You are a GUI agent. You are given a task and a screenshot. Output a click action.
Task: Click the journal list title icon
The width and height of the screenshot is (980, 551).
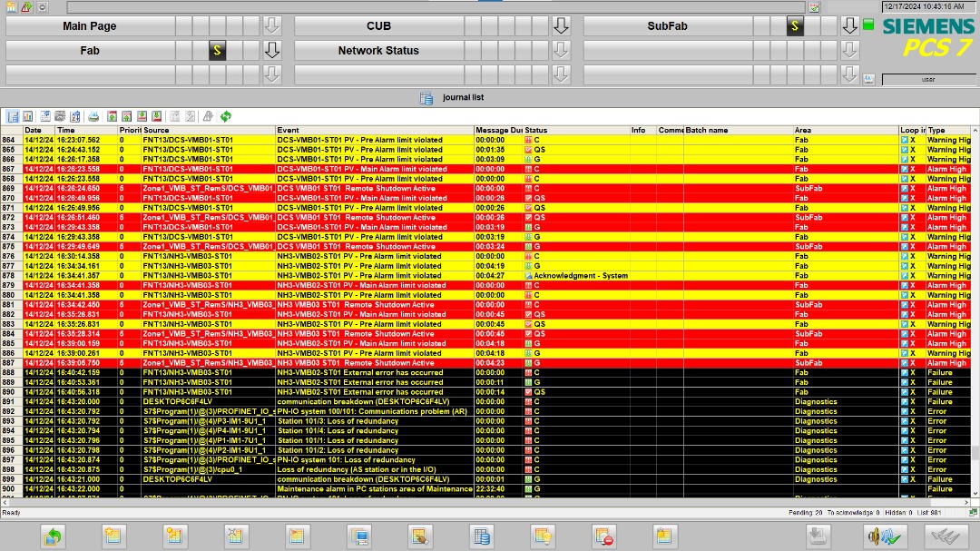coord(426,97)
